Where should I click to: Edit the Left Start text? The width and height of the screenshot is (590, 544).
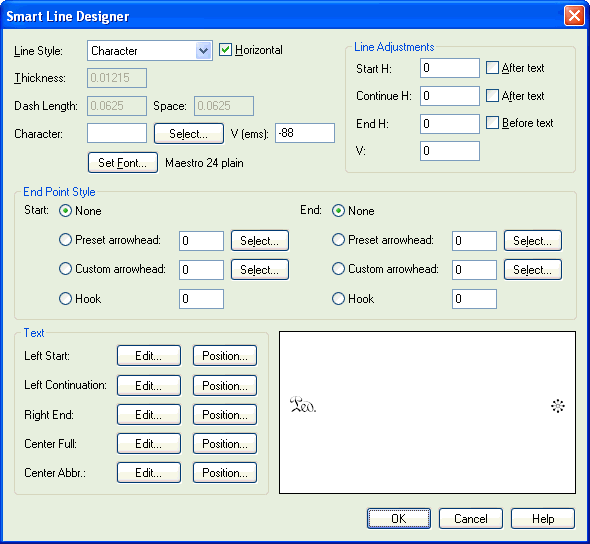tap(149, 356)
